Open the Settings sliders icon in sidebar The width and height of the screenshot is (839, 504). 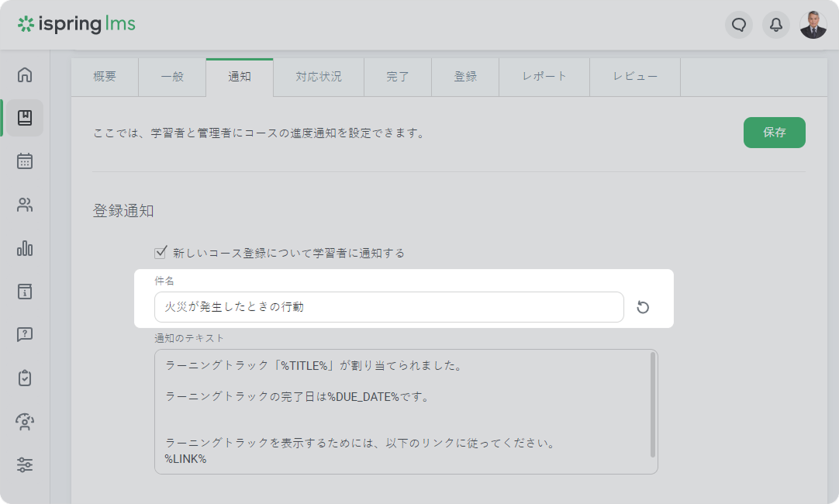[x=25, y=465]
